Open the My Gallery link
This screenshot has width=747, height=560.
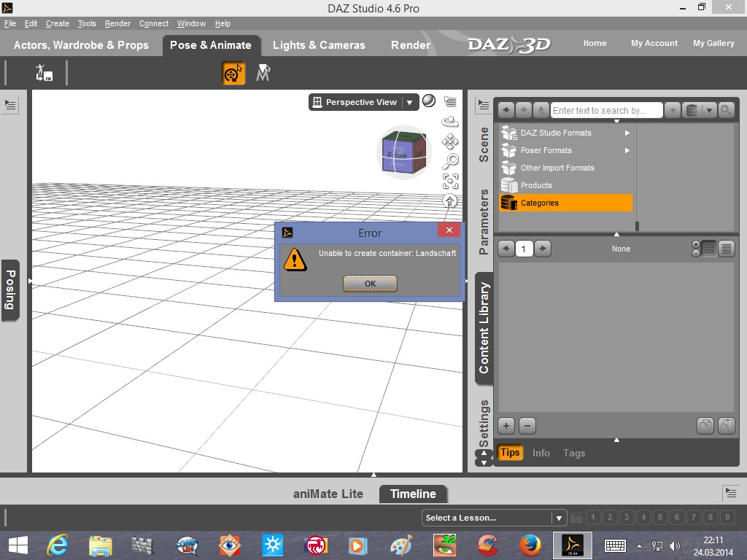pos(713,43)
